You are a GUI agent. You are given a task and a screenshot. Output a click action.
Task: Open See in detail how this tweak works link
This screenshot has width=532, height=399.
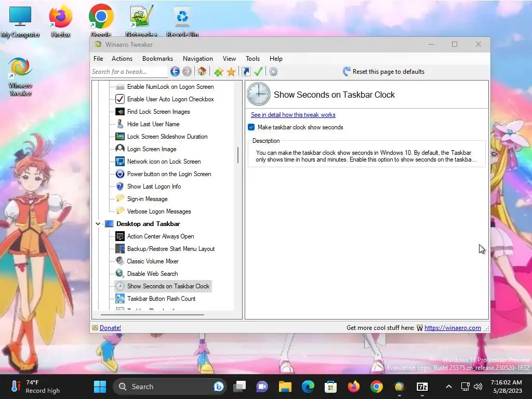pos(293,115)
